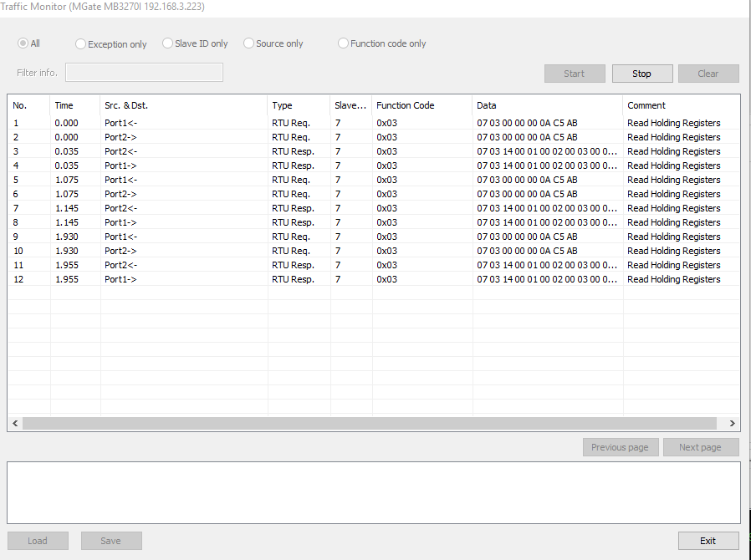This screenshot has height=560, width=751.
Task: Click the Src. & Dst. column header
Action: click(183, 105)
